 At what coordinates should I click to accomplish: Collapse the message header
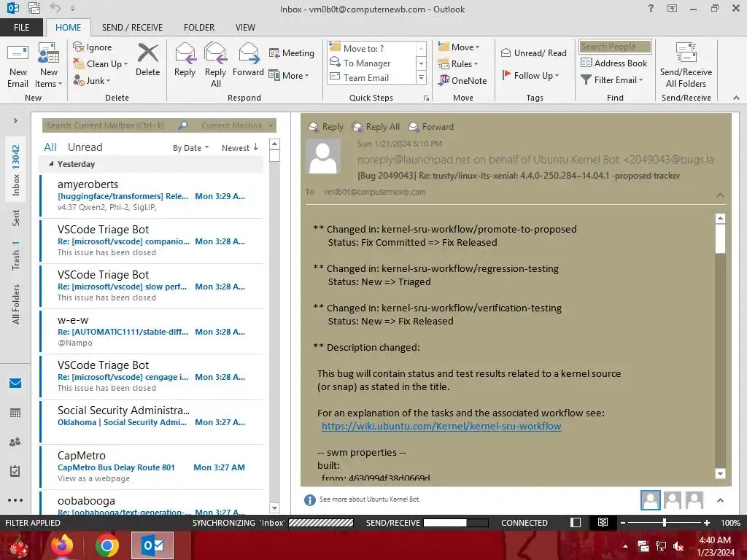click(x=720, y=195)
